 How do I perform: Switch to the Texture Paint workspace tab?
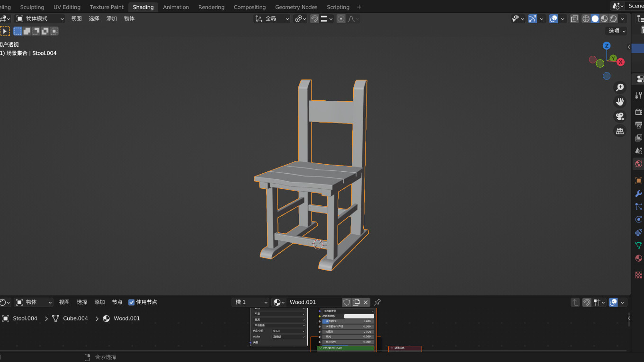click(x=107, y=7)
